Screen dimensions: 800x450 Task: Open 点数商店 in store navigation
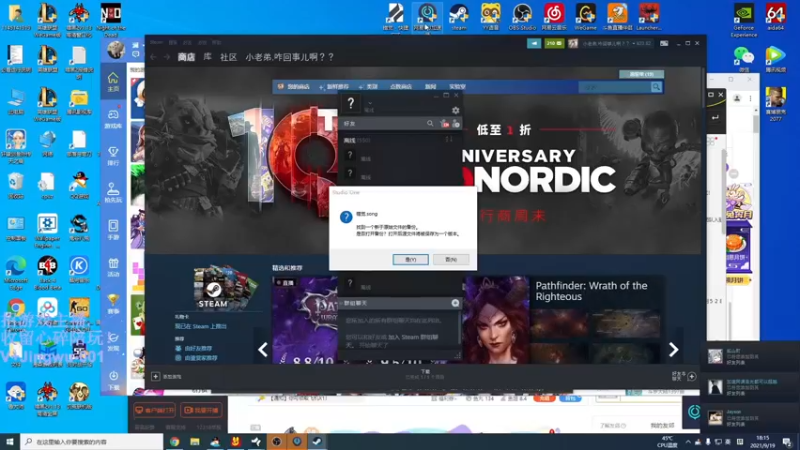click(401, 87)
